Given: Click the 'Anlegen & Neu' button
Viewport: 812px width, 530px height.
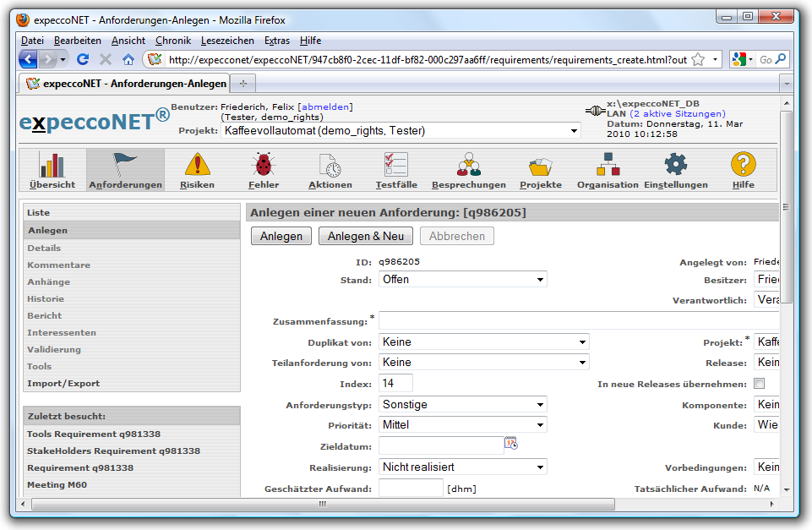Looking at the screenshot, I should (366, 237).
